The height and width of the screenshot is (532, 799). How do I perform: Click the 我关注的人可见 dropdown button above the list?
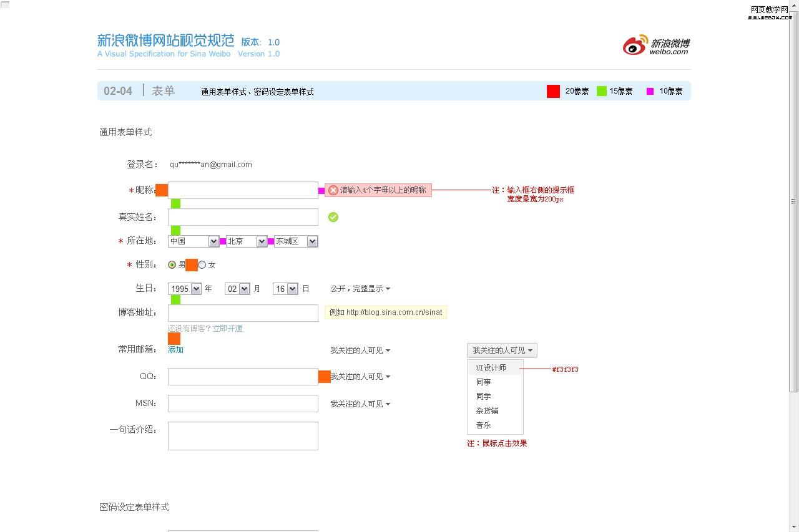click(x=502, y=351)
